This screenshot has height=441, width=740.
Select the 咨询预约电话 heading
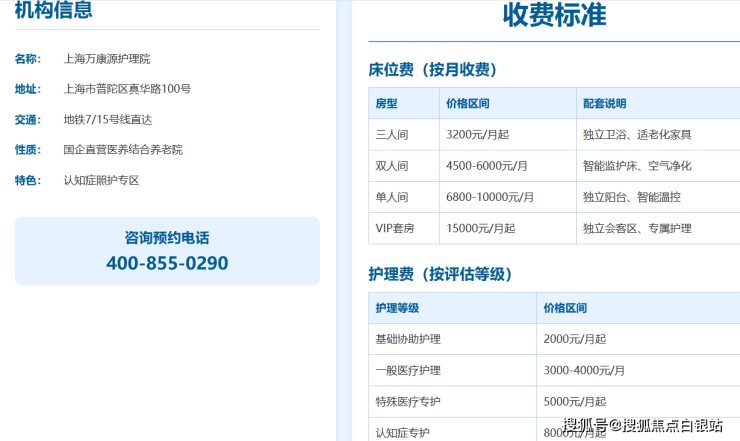167,237
